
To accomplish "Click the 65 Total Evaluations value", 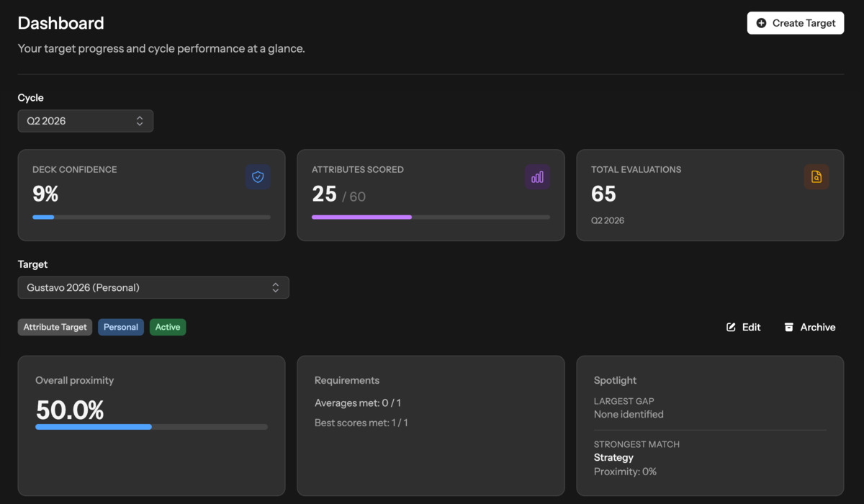I will click(x=603, y=194).
